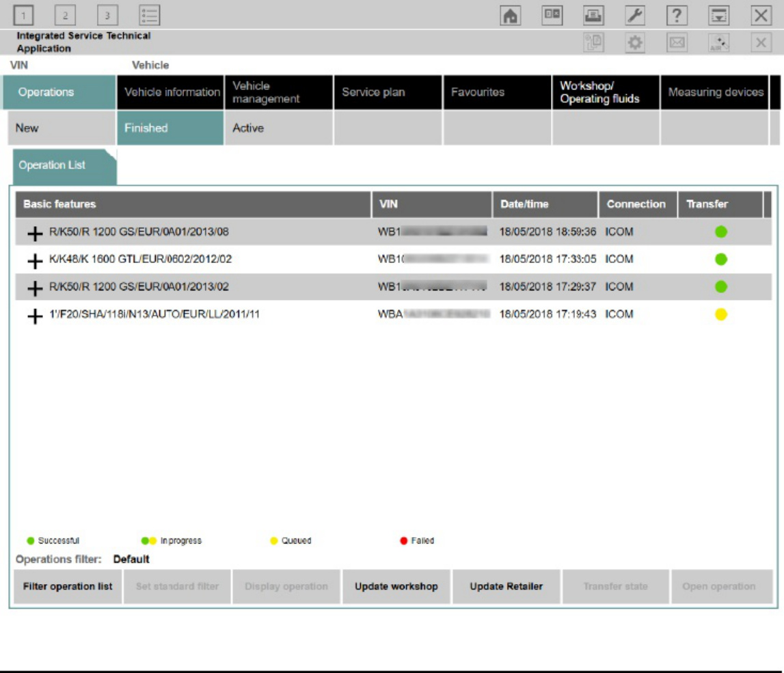Open Workshop/Operating fluids tab
784x673 pixels.
coord(606,92)
